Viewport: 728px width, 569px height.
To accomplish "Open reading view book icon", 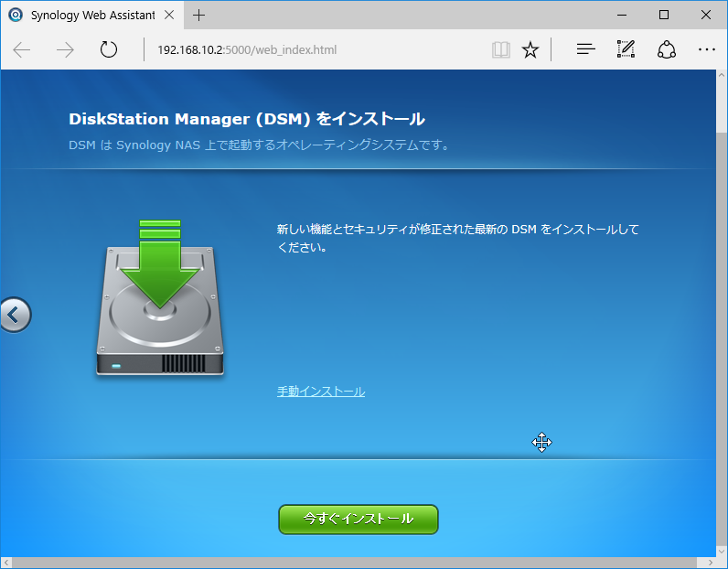I will tap(501, 49).
